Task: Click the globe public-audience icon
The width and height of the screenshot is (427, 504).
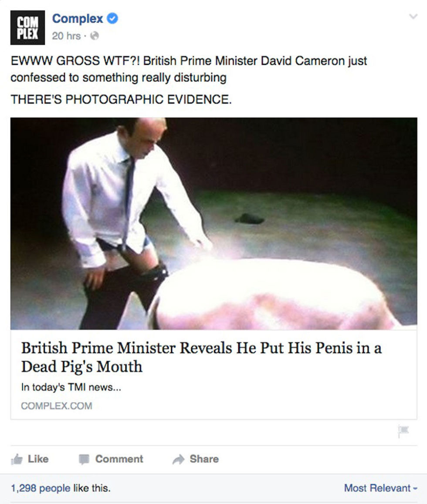Action: point(94,36)
